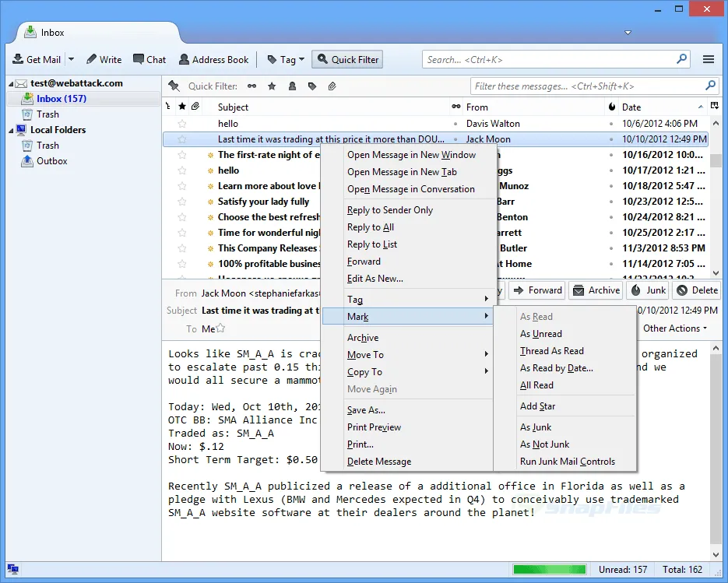
Task: Select Delete Message in context menu
Action: coord(379,462)
